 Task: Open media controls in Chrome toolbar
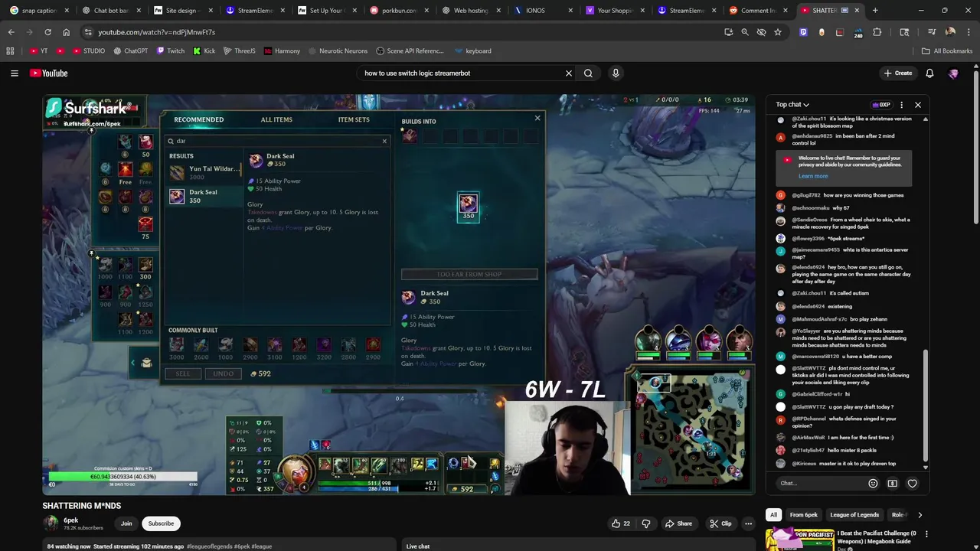(x=932, y=32)
